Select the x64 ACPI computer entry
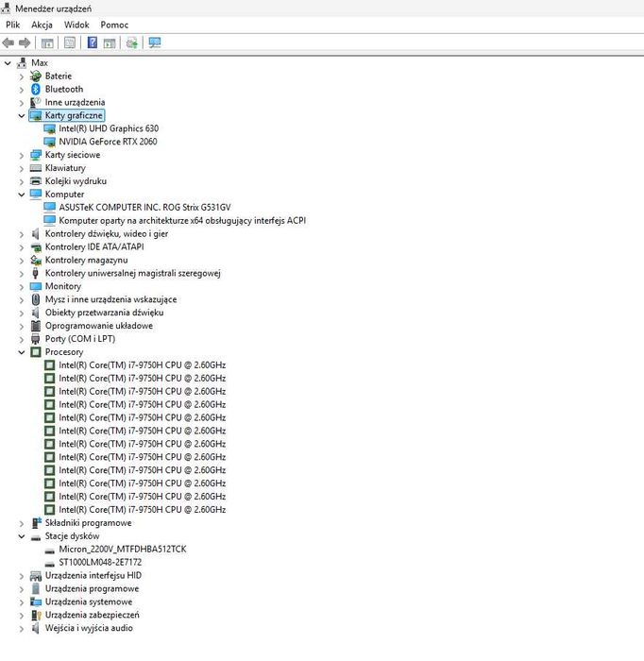 tap(182, 220)
